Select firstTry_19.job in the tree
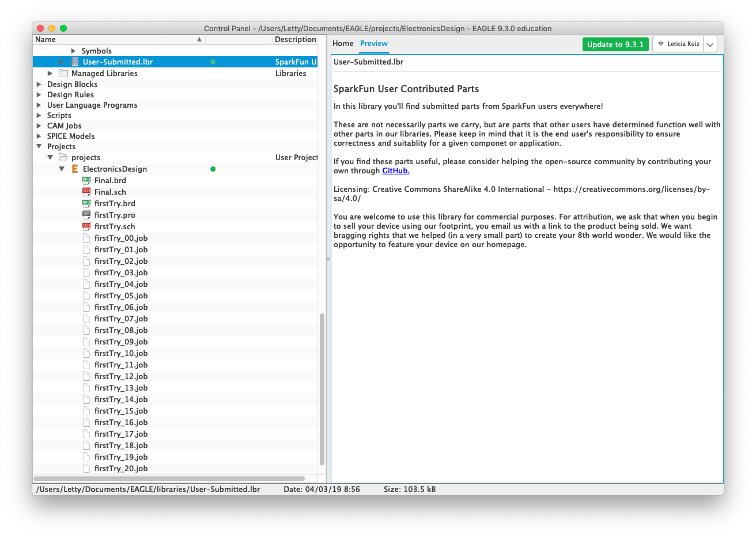 tap(121, 457)
